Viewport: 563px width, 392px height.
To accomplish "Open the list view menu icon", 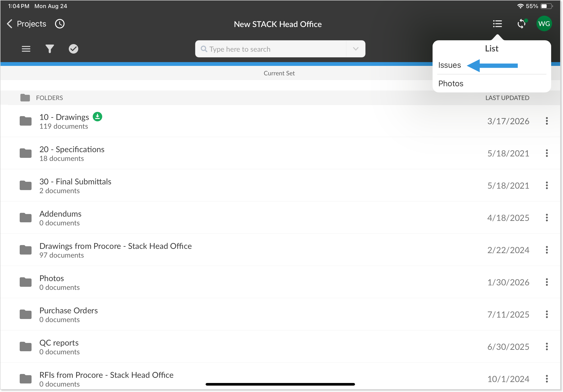I will pyautogui.click(x=497, y=24).
